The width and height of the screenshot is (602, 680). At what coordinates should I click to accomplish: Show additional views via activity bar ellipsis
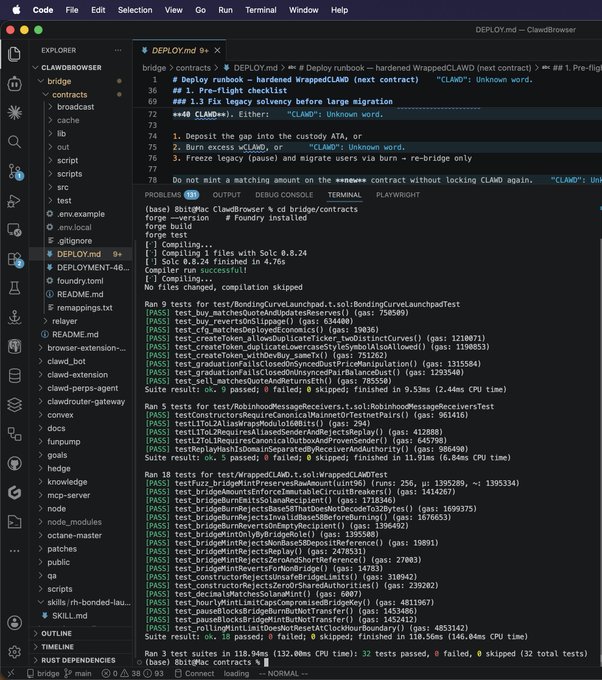[14, 551]
